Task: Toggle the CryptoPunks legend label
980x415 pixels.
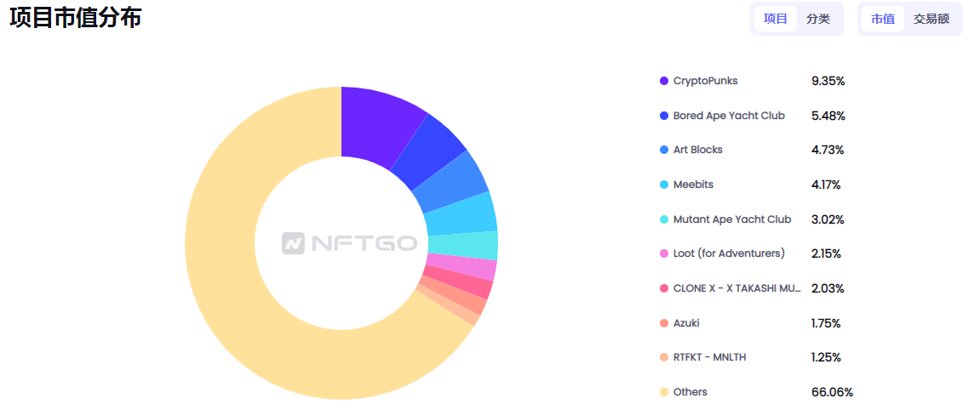Action: coord(705,81)
